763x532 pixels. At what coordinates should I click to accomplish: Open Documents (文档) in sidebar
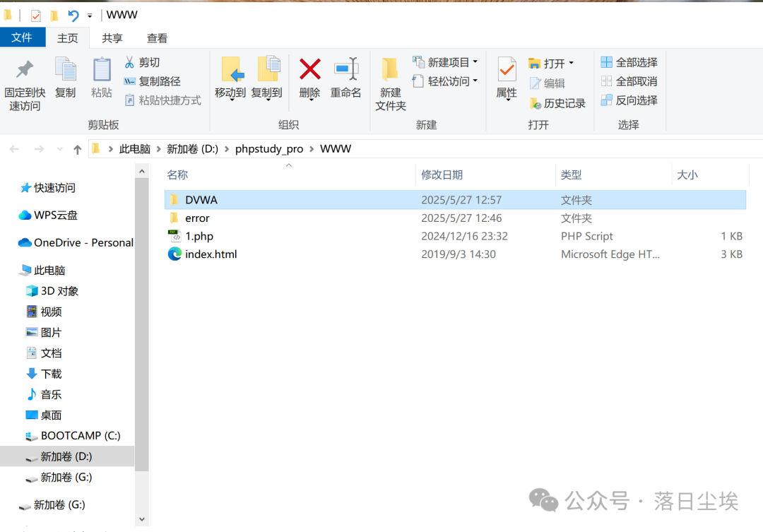coord(44,353)
